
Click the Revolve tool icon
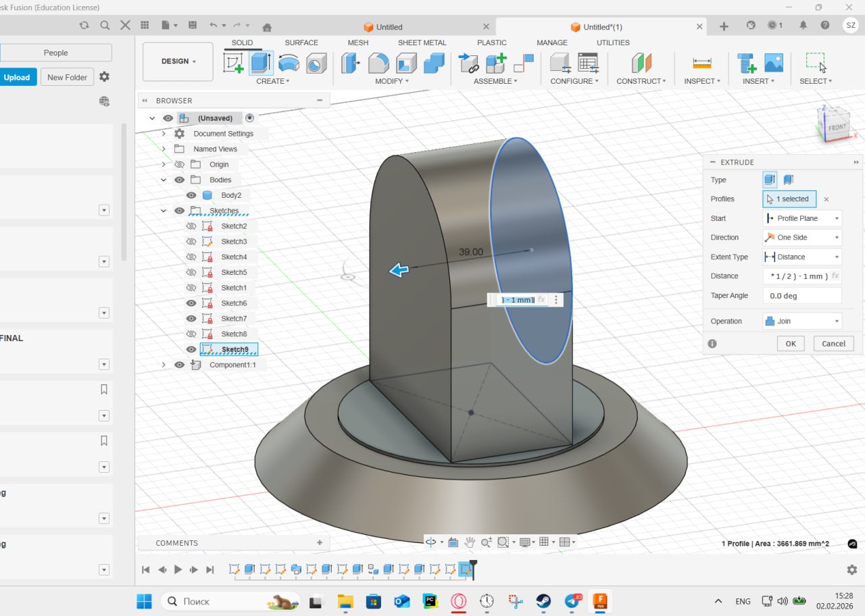pyautogui.click(x=289, y=63)
